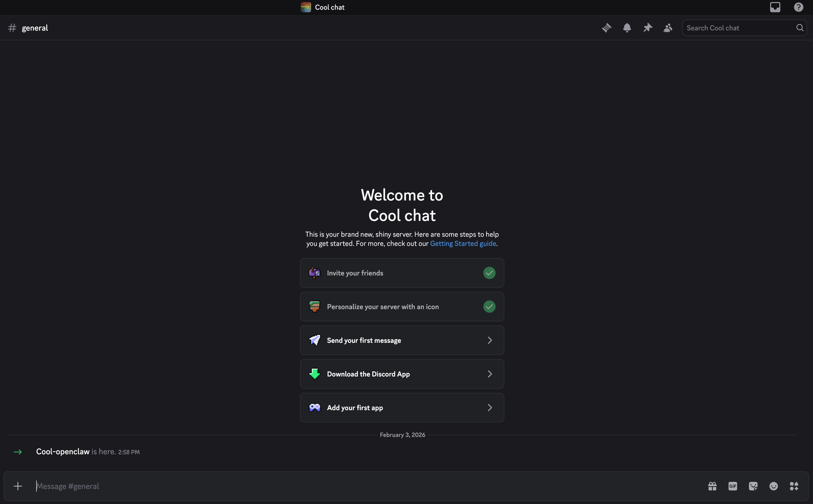Open the Getting Started guide link
The height and width of the screenshot is (504, 813).
tap(463, 243)
